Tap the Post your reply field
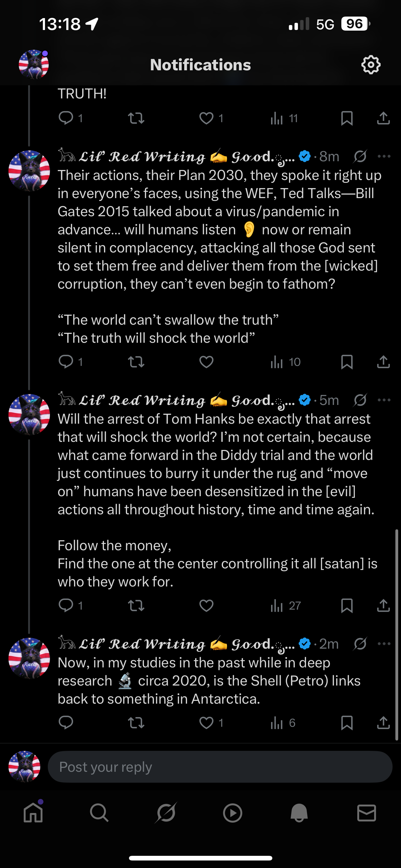The width and height of the screenshot is (401, 868). coord(220,767)
